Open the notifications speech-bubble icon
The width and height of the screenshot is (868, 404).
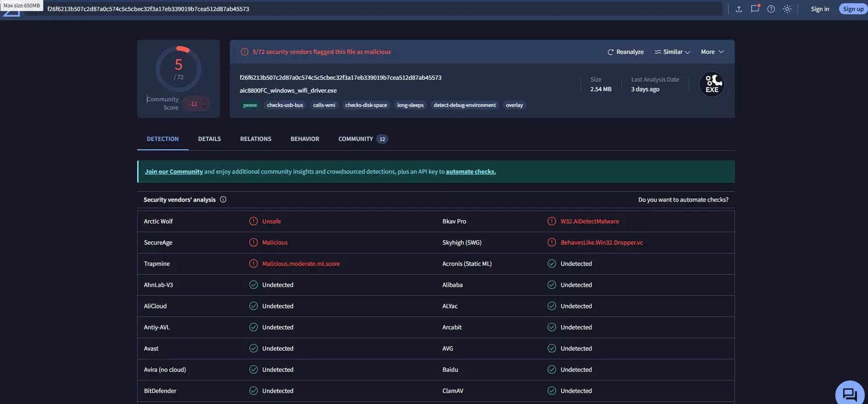pyautogui.click(x=755, y=9)
